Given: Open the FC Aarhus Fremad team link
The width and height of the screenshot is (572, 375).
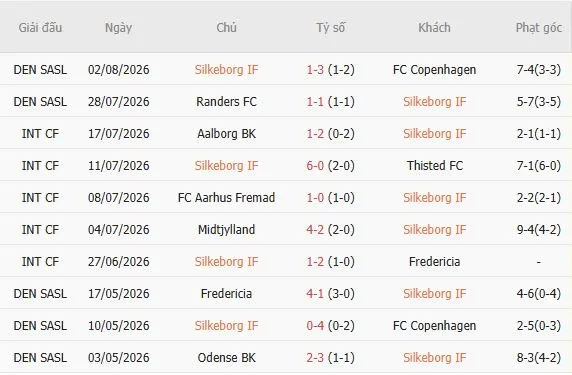Looking at the screenshot, I should (226, 198).
